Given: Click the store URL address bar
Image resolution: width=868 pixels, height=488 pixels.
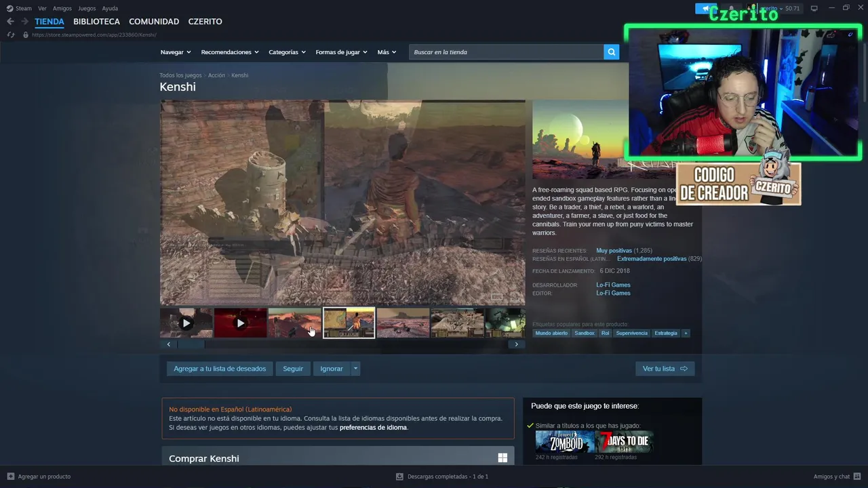Looking at the screenshot, I should (94, 35).
